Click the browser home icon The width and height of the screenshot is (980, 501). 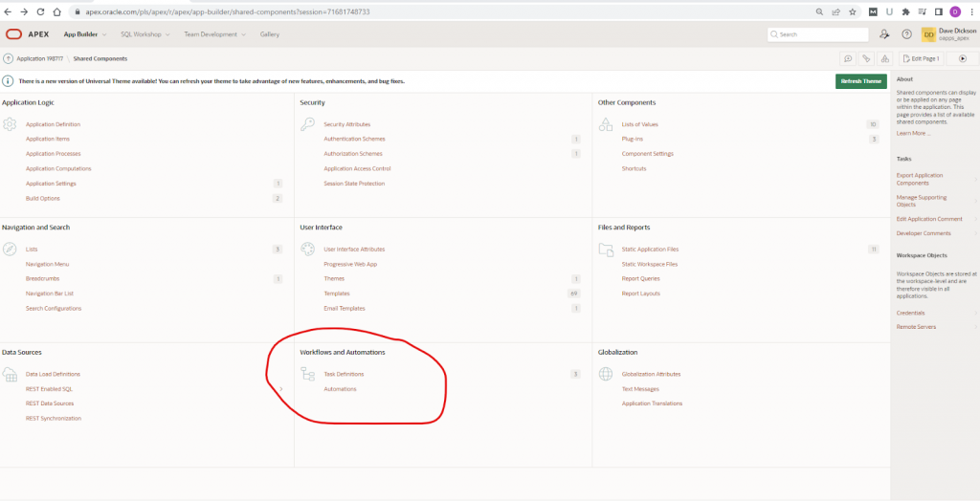click(x=56, y=11)
